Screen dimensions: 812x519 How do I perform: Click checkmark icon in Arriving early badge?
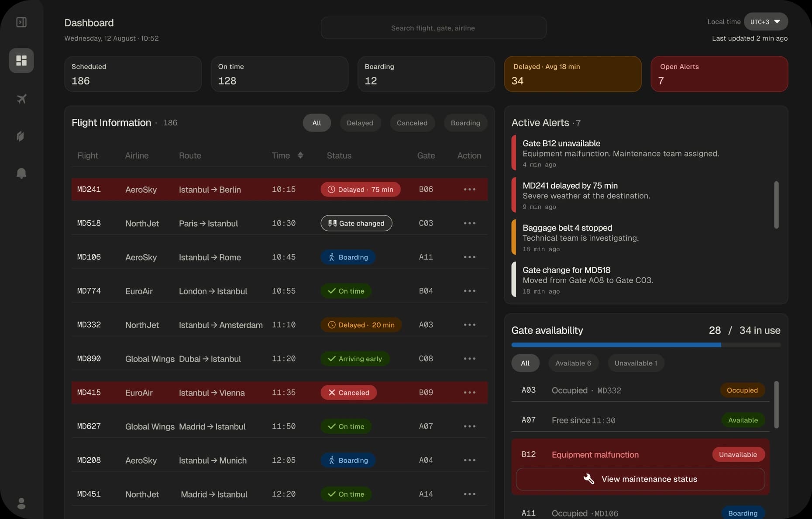pyautogui.click(x=332, y=359)
